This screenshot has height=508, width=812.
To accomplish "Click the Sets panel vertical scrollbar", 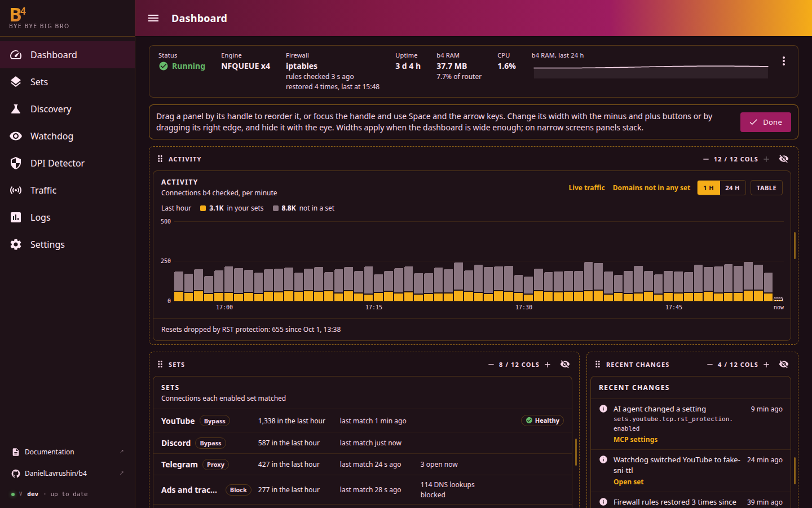I will [x=576, y=452].
